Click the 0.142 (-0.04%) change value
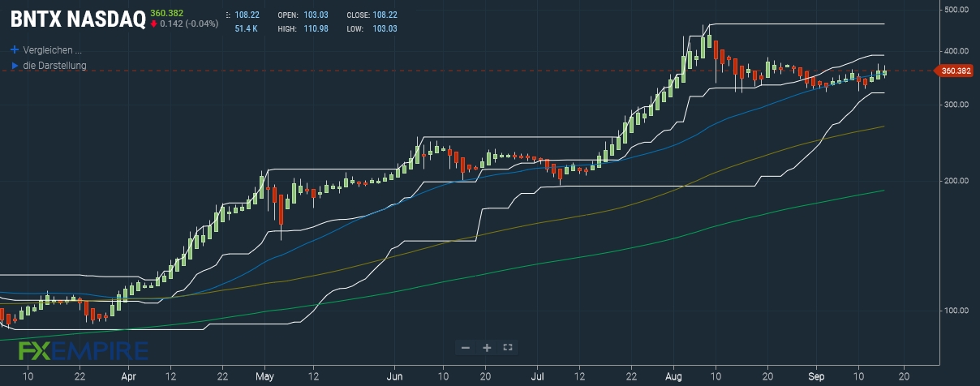Screen dimensions: 980x386 tap(189, 24)
